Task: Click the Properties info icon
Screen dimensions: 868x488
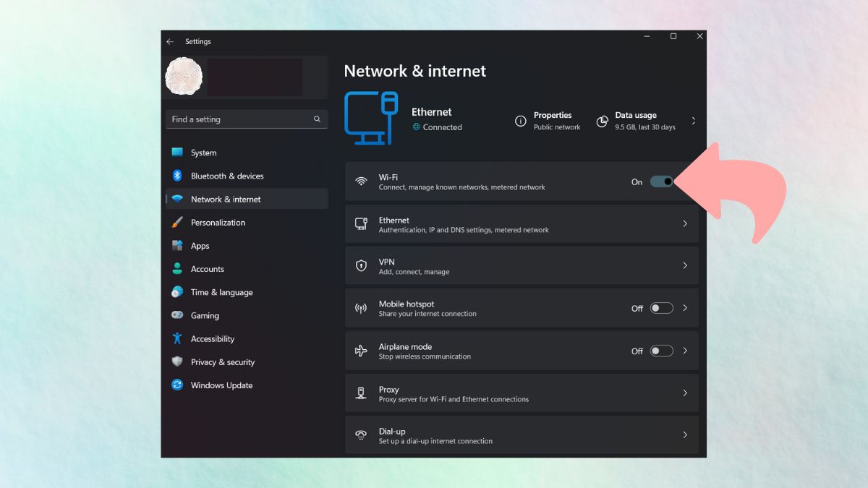Action: (520, 121)
